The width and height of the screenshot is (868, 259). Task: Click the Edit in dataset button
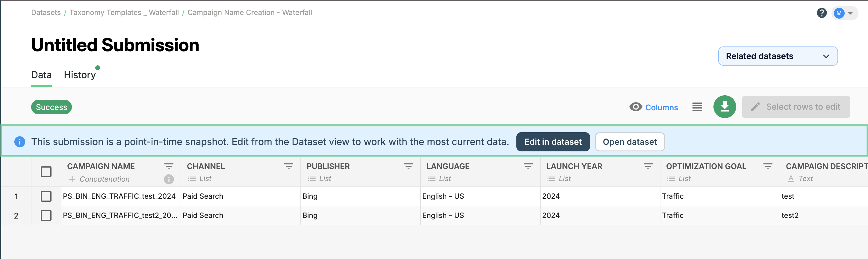[x=553, y=141]
